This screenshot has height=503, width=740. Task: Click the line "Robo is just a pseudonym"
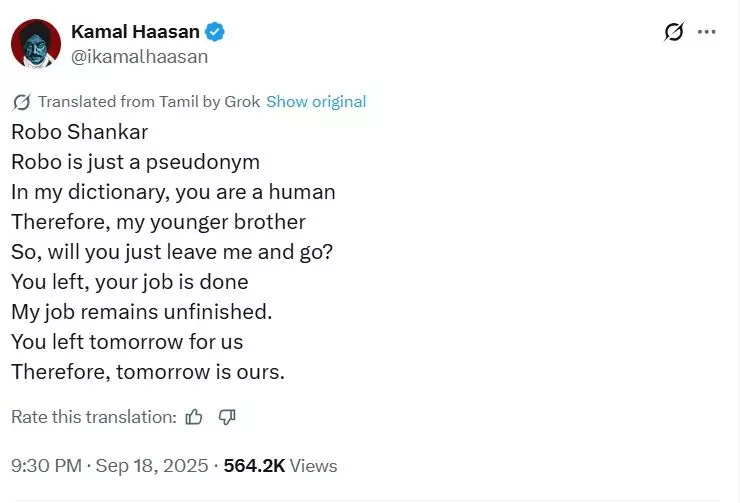135,162
